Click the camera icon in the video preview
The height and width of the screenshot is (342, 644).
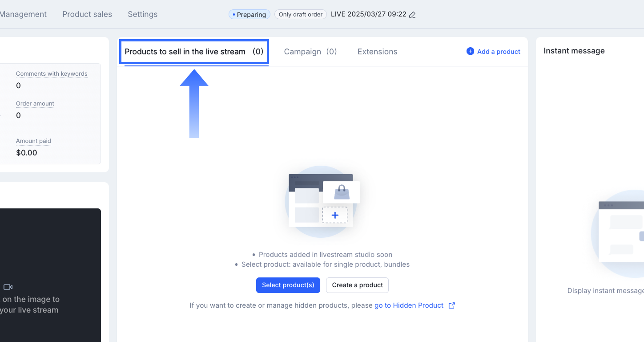tap(8, 287)
